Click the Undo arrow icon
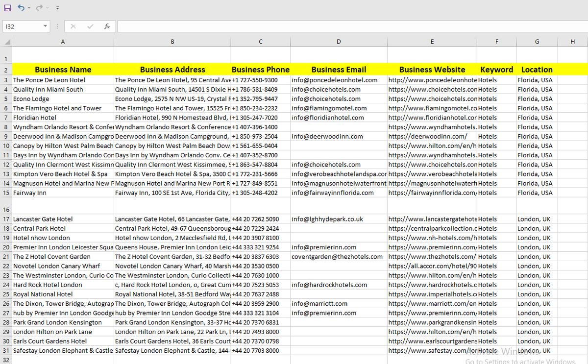The width and height of the screenshot is (588, 364). [x=21, y=8]
